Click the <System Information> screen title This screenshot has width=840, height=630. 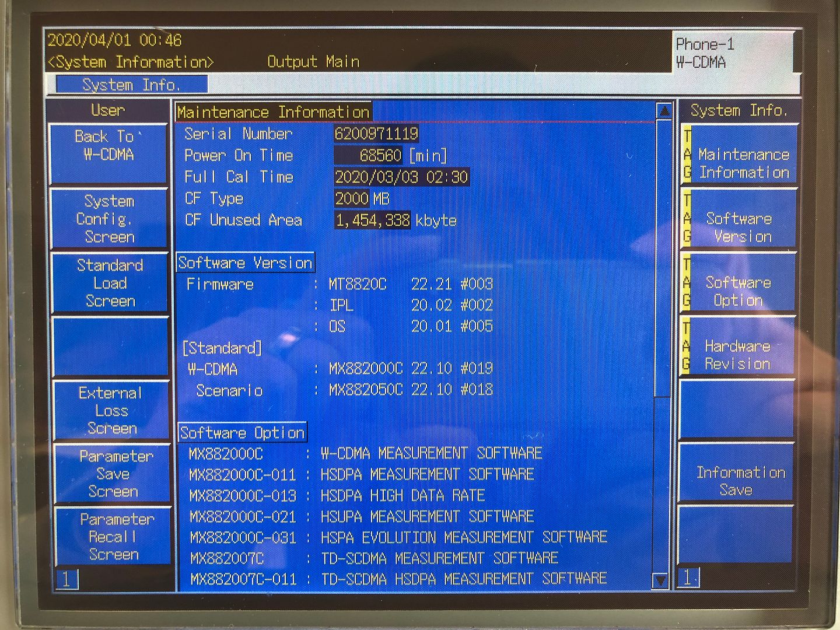[x=131, y=62]
